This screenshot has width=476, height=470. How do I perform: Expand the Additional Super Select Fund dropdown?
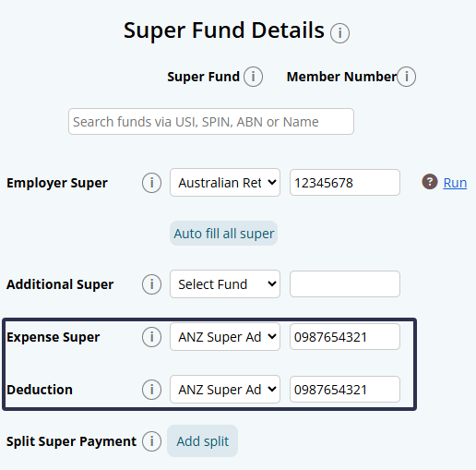tap(225, 284)
